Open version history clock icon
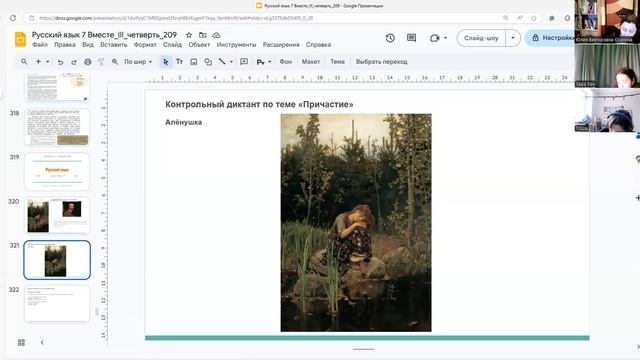Image resolution: width=640 pixels, height=360 pixels. [390, 38]
